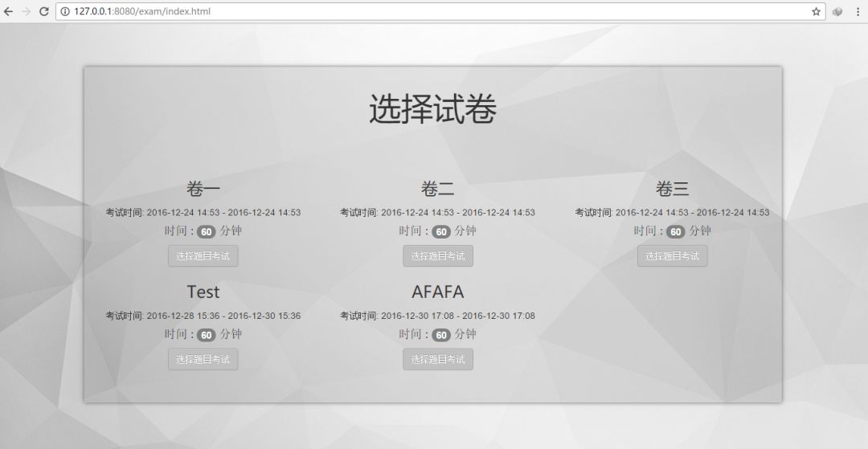Select the 卷三 paper title

click(x=672, y=189)
